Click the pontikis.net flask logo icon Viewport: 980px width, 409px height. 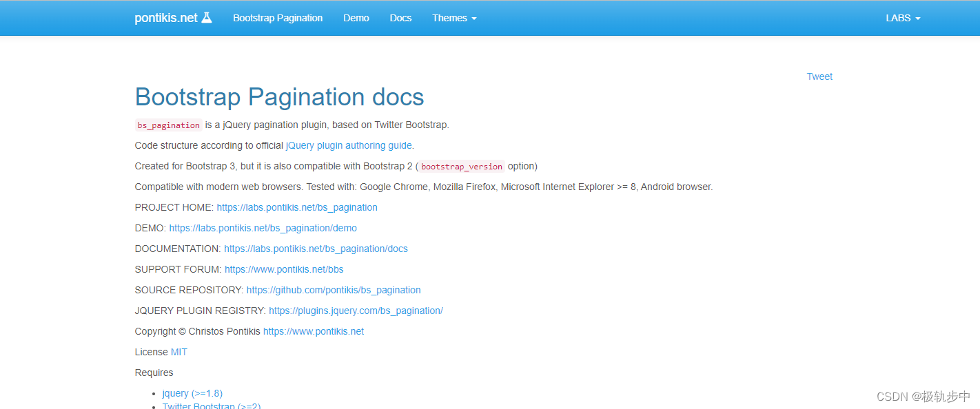pos(207,18)
